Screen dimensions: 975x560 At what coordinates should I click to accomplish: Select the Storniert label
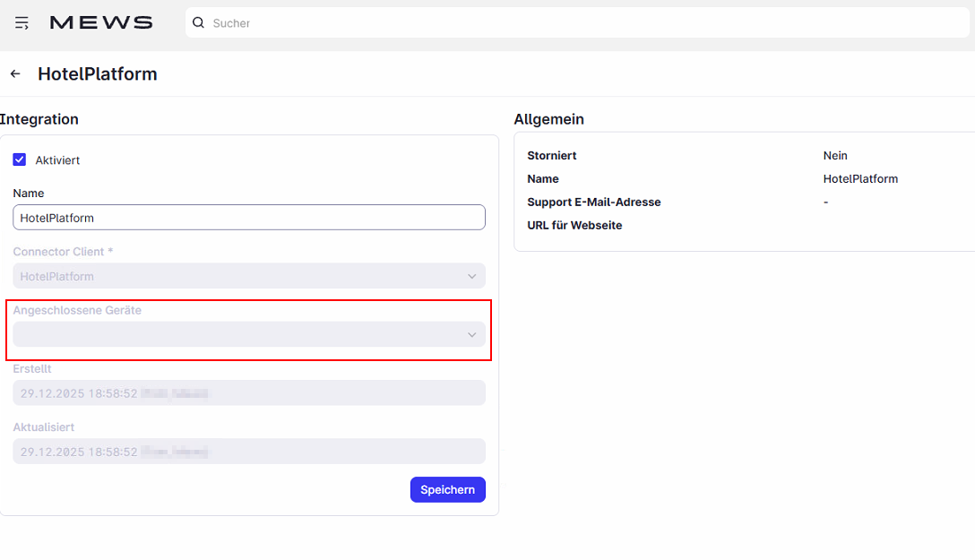click(551, 155)
